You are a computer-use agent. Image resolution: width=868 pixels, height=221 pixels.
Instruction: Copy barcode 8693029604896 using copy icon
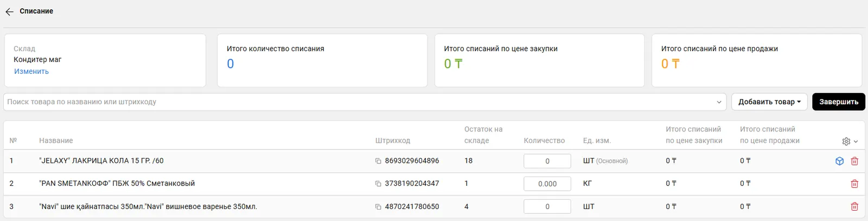[378, 161]
